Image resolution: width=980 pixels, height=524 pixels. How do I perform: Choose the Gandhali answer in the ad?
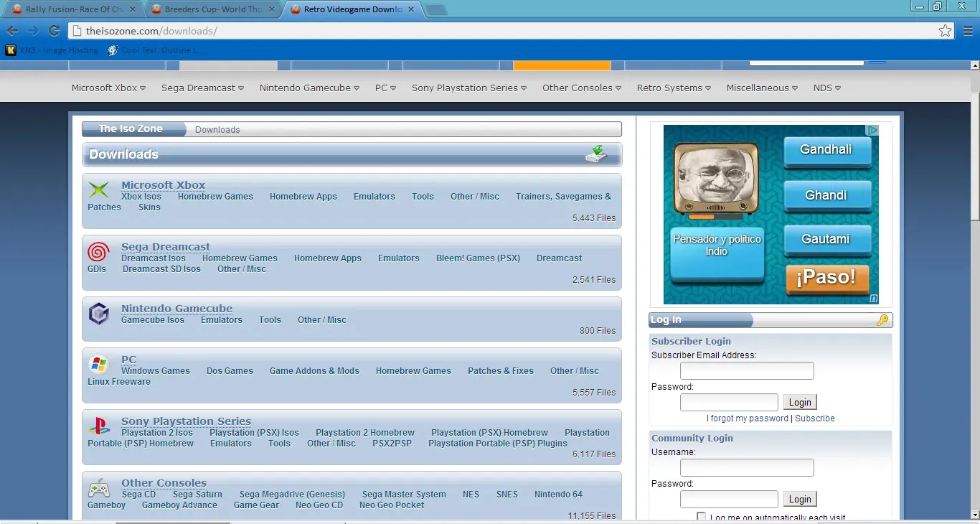pyautogui.click(x=826, y=151)
